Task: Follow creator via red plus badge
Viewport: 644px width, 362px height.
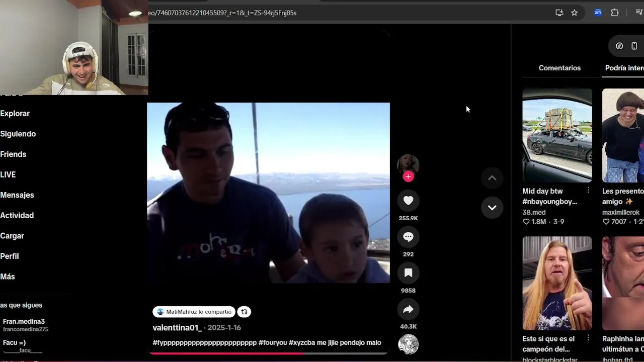Action: 408,176
